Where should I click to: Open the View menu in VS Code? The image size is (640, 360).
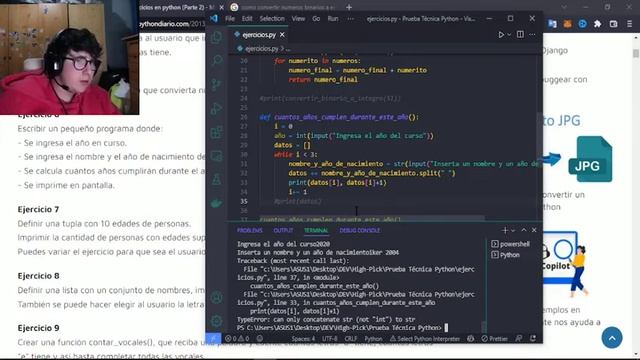pos(298,19)
